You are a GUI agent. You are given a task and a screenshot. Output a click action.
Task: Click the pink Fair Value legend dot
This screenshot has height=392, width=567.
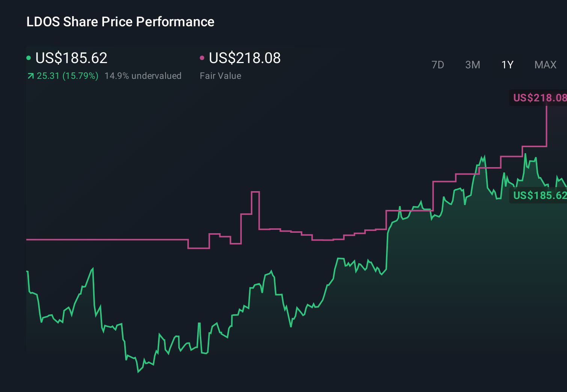pyautogui.click(x=202, y=57)
